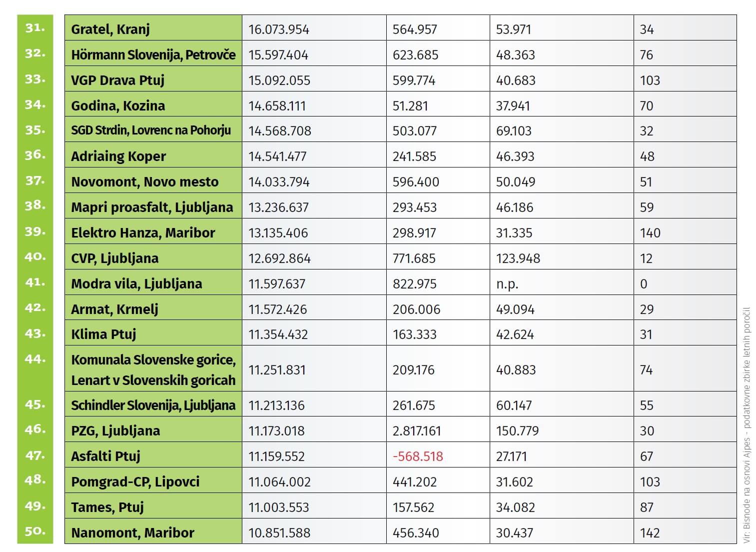Click Mapri proasfalt, Ljubljana company name

tap(152, 207)
